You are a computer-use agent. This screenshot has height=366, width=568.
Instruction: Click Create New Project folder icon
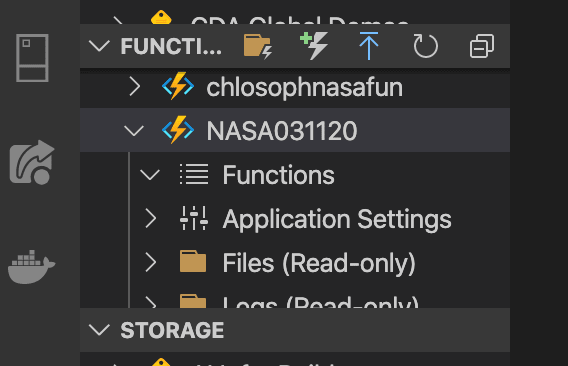[258, 46]
